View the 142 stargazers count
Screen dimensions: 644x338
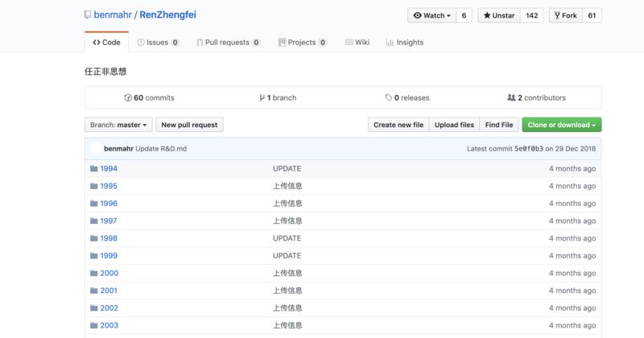pyautogui.click(x=532, y=15)
